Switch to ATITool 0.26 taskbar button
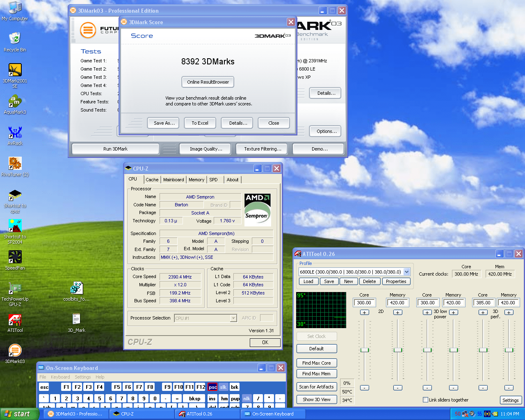The width and height of the screenshot is (525, 420). (x=207, y=414)
